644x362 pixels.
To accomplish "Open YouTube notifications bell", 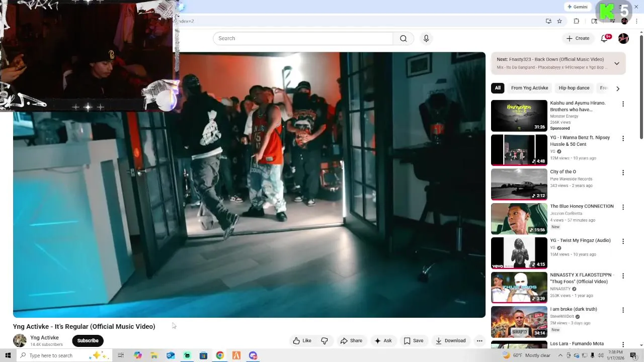I will (x=605, y=38).
